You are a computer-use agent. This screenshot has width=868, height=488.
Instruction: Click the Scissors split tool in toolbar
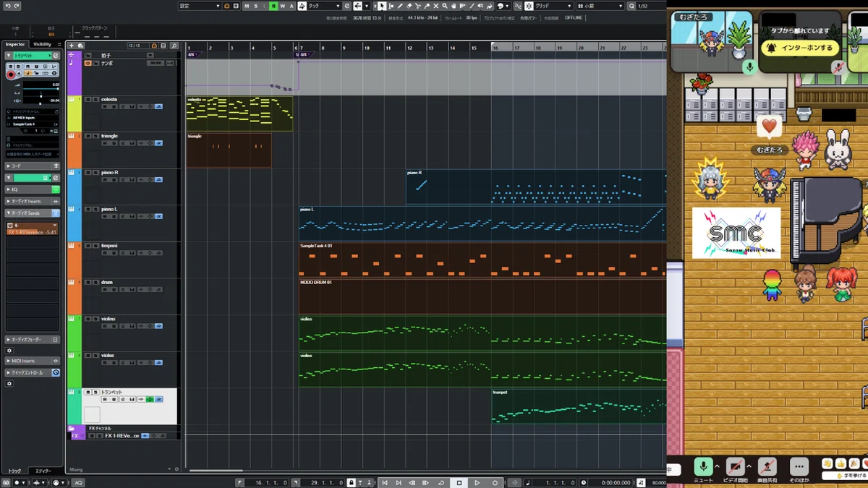(417, 6)
